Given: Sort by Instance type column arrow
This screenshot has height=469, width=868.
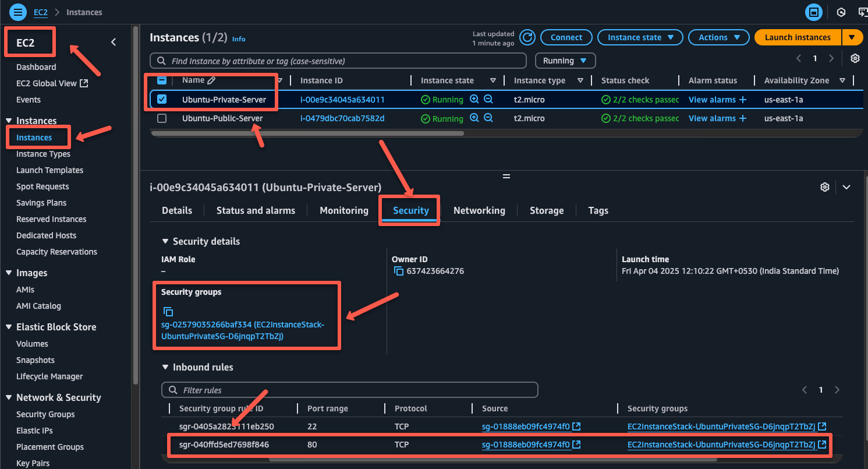Looking at the screenshot, I should [580, 80].
